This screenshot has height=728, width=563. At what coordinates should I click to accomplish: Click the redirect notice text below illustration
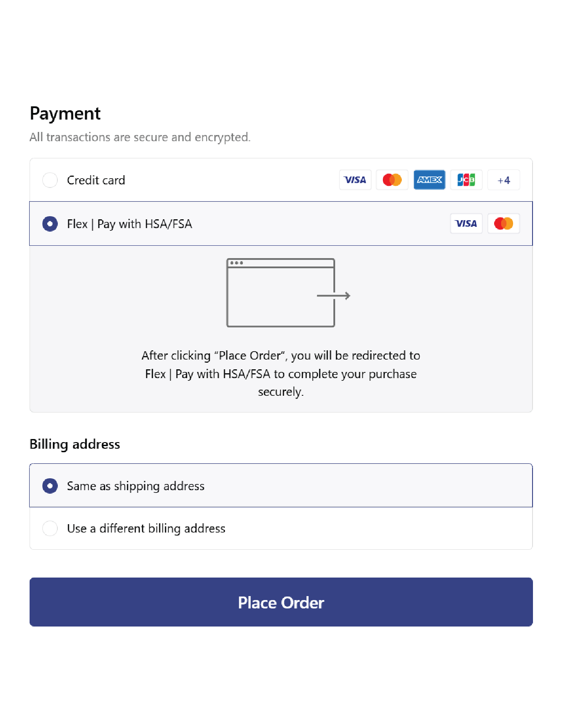coord(281,374)
